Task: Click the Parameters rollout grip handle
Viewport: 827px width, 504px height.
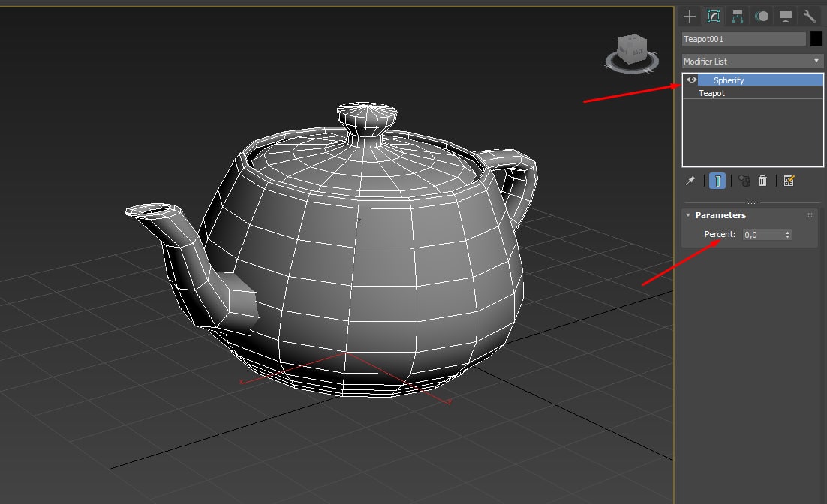Action: point(810,215)
